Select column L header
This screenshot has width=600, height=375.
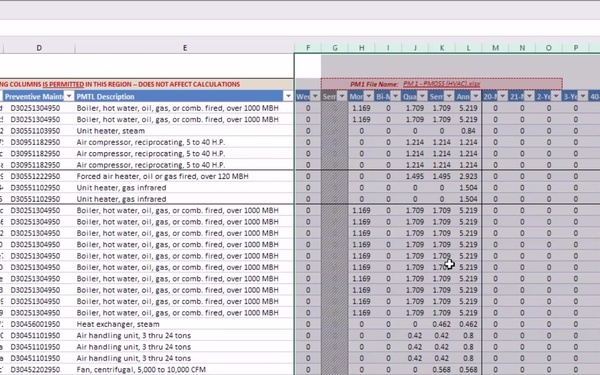(469, 48)
